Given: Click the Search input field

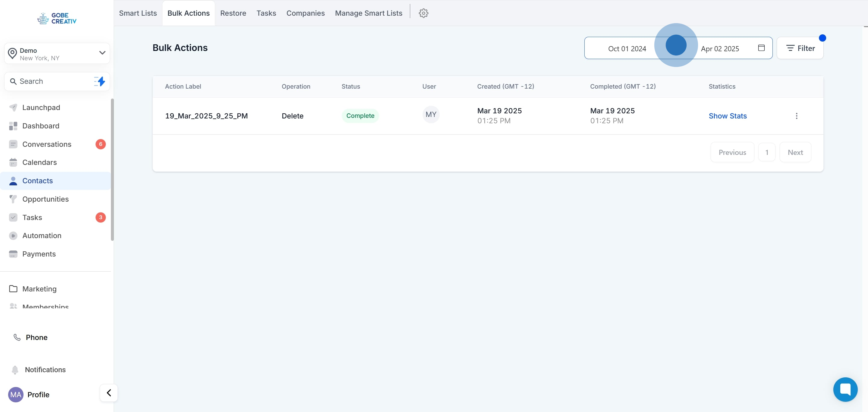Looking at the screenshot, I should point(51,81).
